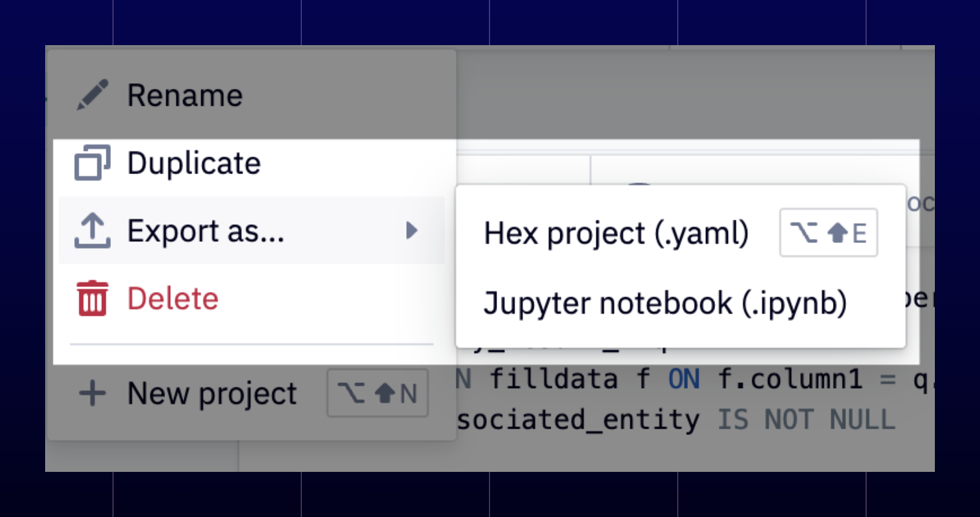Click the upload tray Export icon
The height and width of the screenshot is (517, 980).
(x=92, y=231)
